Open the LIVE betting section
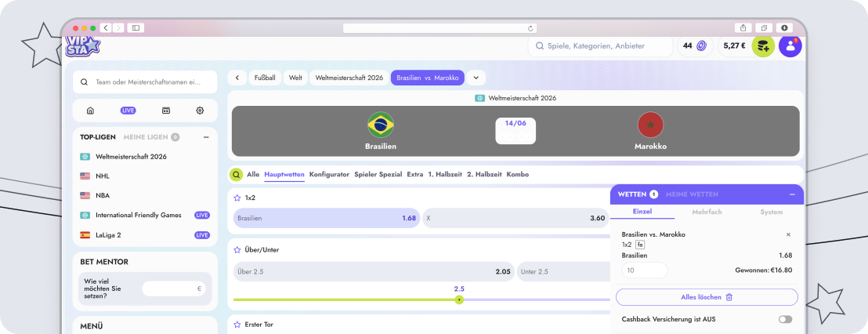The height and width of the screenshot is (334, 868). 128,111
